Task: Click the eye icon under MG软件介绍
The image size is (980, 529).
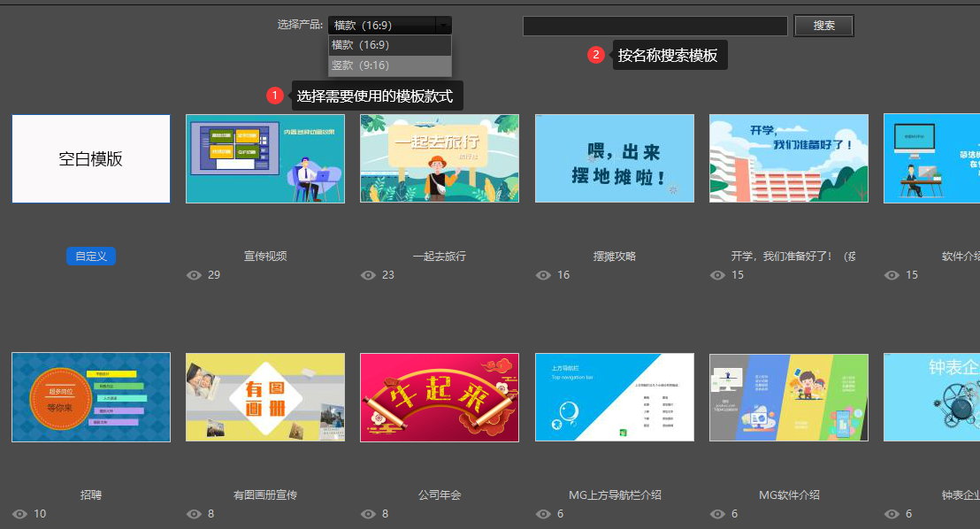Action: click(717, 514)
